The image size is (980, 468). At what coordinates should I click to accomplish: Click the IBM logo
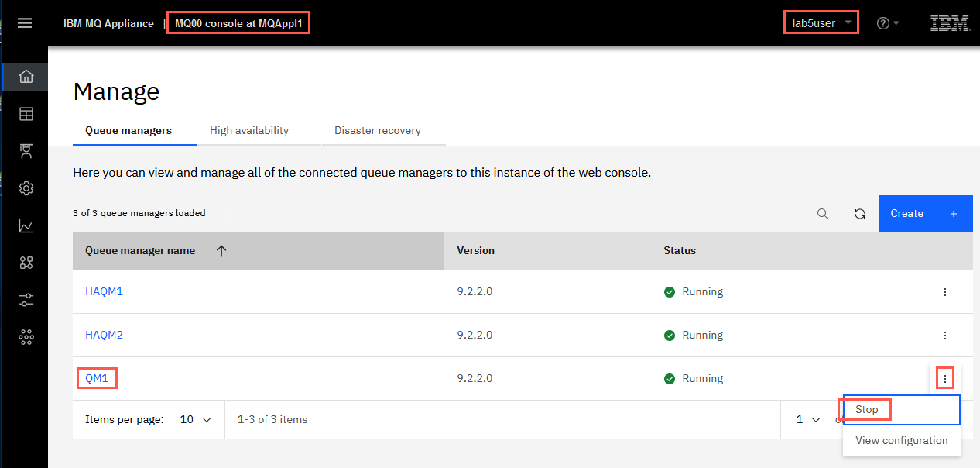pyautogui.click(x=950, y=23)
